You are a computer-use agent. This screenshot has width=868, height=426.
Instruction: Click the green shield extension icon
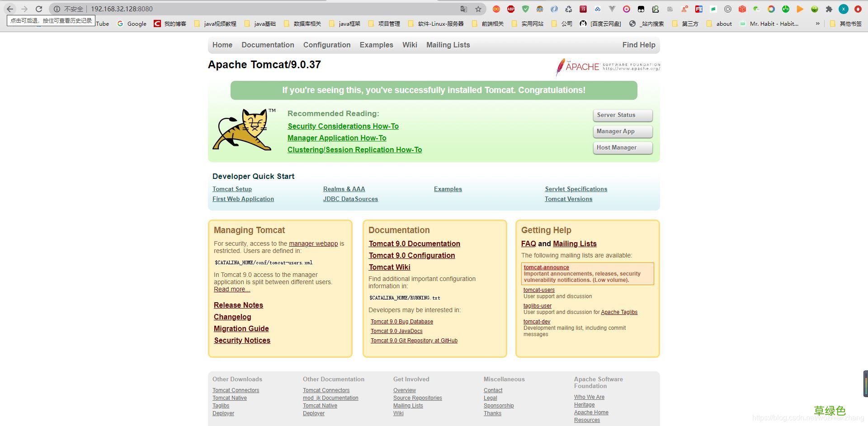525,9
